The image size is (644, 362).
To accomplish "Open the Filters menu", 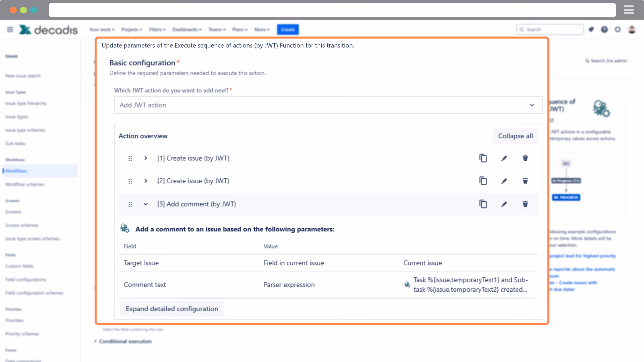I will 157,29.
